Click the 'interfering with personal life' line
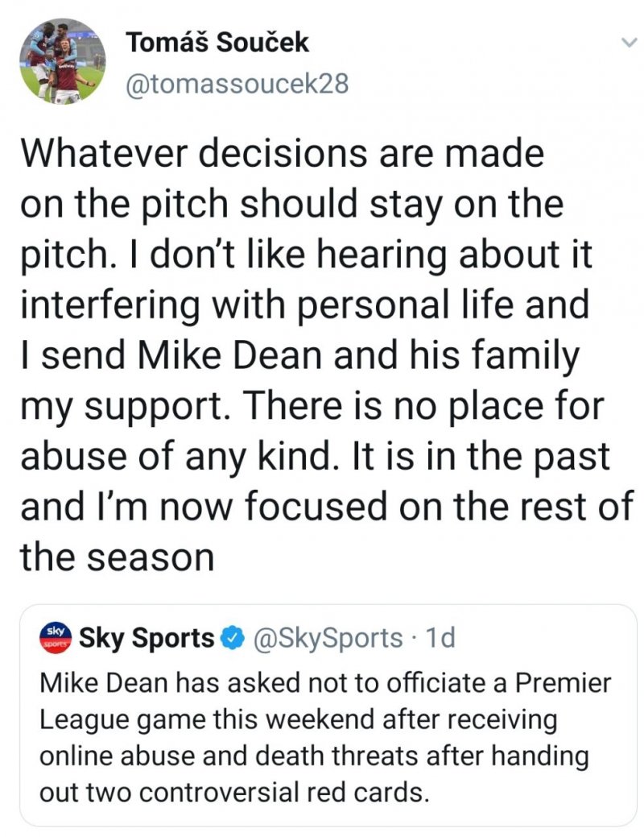The width and height of the screenshot is (644, 837). (x=303, y=305)
